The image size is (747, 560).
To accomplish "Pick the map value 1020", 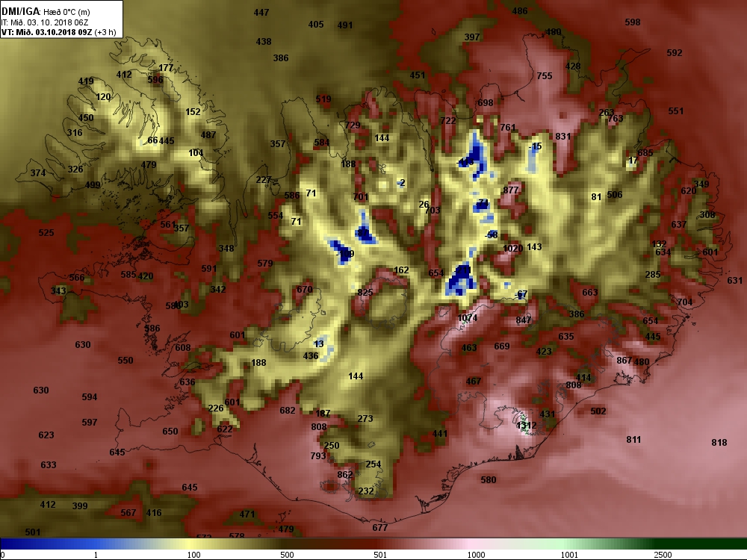I will point(513,248).
